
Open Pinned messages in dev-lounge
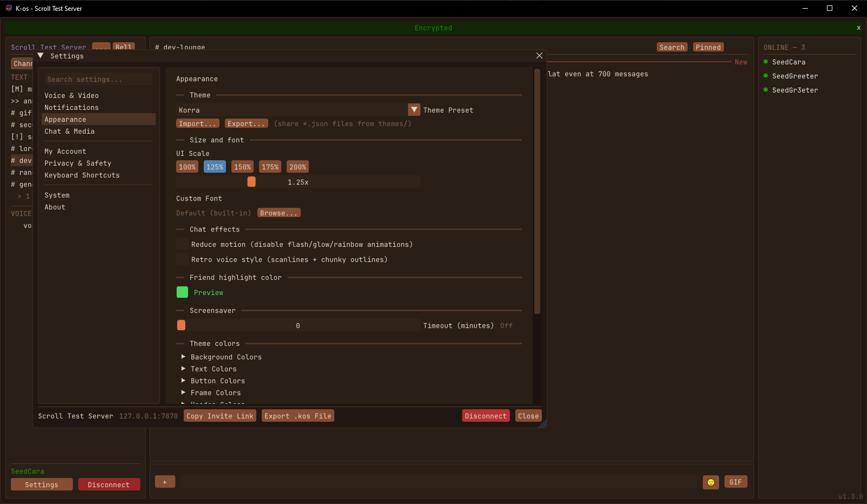click(708, 47)
